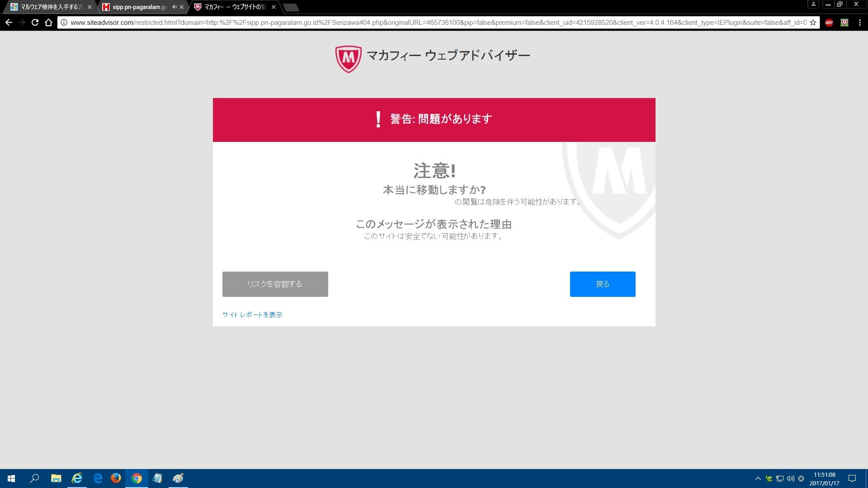The image size is (868, 488).
Task: Launch Firefox from the taskbar
Action: coord(116,478)
